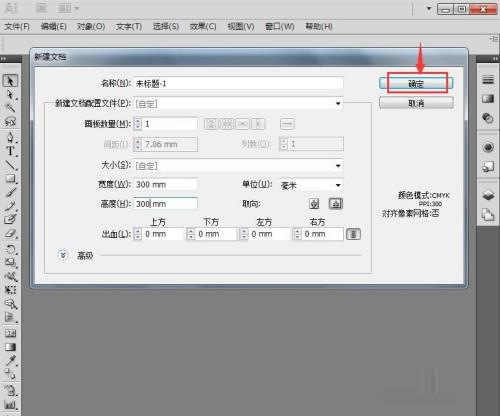Open the Gradient panel icon on right dock
This screenshot has width=500, height=416.
[x=488, y=99]
